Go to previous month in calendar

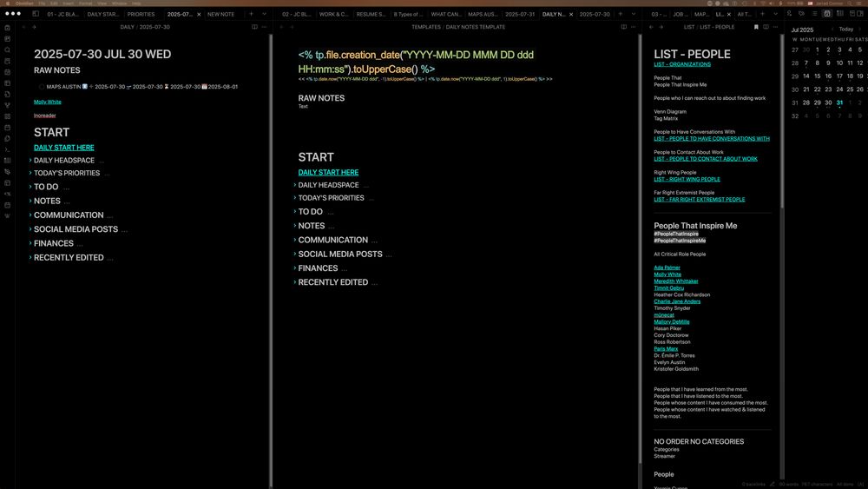click(832, 30)
